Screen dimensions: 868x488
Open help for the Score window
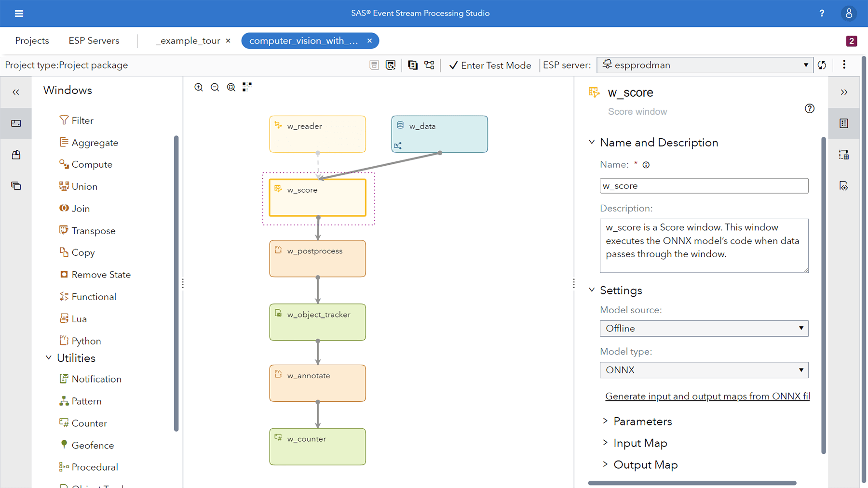click(x=810, y=108)
